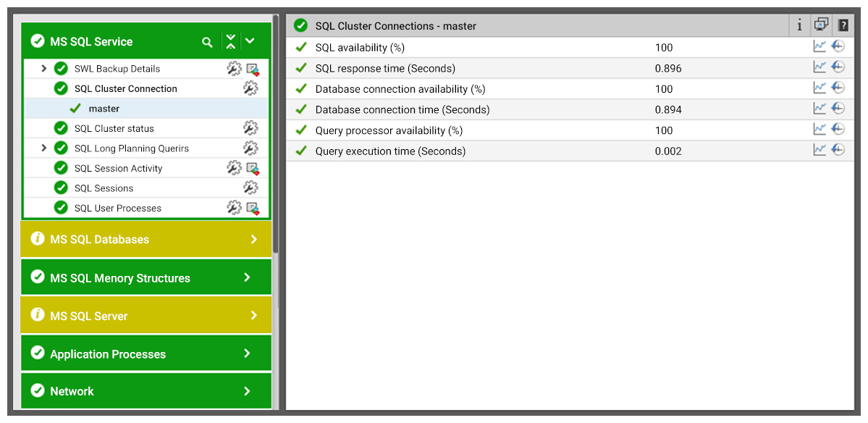Click the SQL availability (%) measure label

click(x=360, y=48)
